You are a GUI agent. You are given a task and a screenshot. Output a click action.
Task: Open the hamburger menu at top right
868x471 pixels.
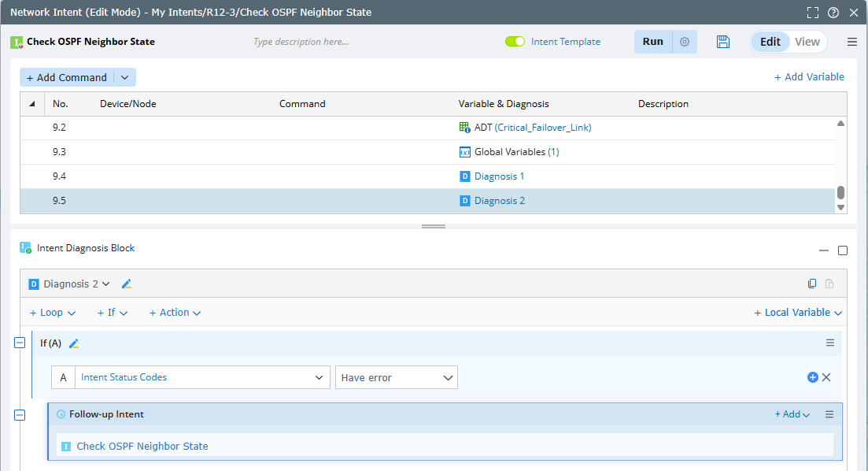[x=852, y=42]
